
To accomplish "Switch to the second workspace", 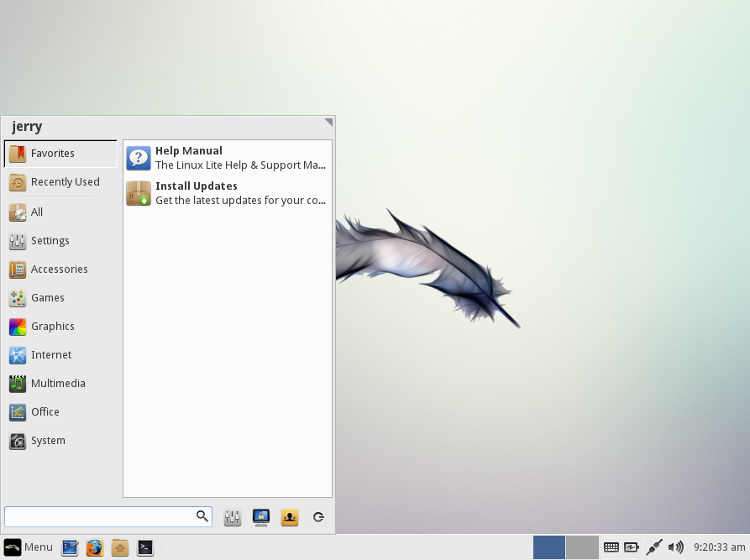I will click(582, 547).
